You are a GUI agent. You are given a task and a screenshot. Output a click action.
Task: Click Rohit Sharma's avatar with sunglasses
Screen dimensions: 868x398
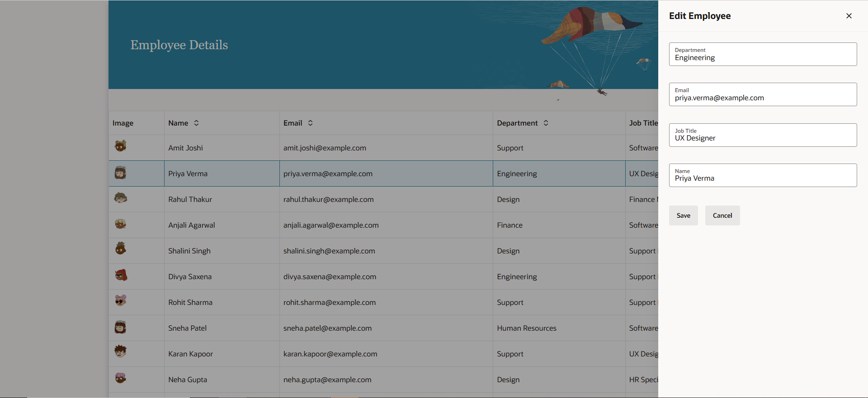pos(120,301)
